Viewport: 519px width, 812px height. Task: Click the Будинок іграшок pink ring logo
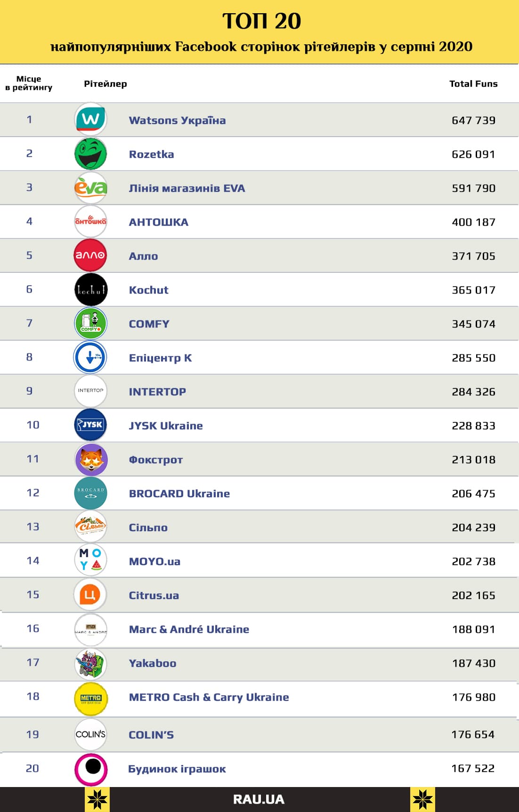click(x=90, y=770)
